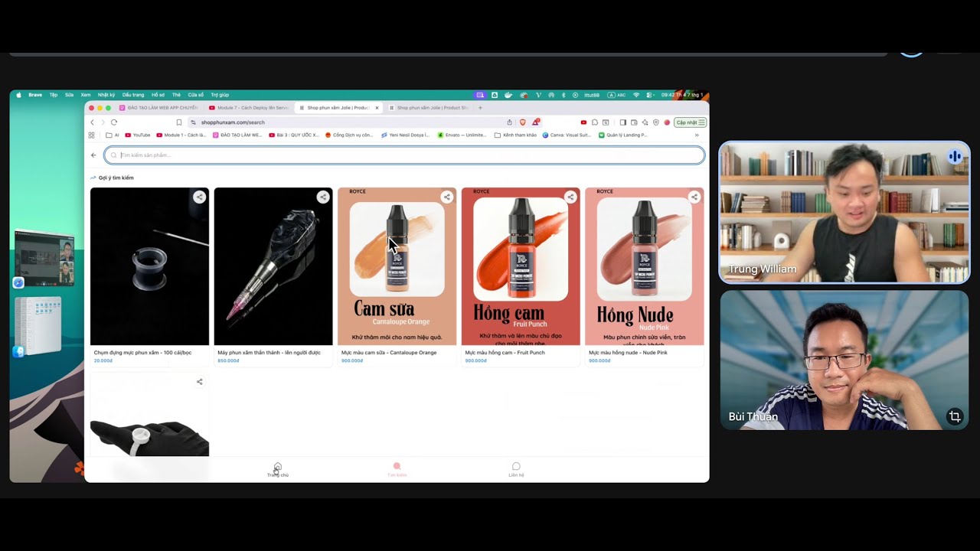This screenshot has width=980, height=551.
Task: Open the Canva: Visual Suit... bookmark
Action: coord(567,135)
